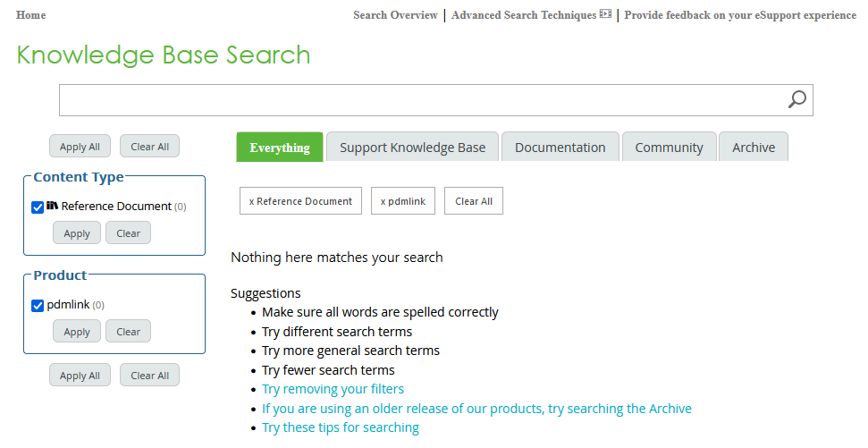Viewport: 868px width, 448px height.
Task: Switch to the Archive tab
Action: coord(753,148)
